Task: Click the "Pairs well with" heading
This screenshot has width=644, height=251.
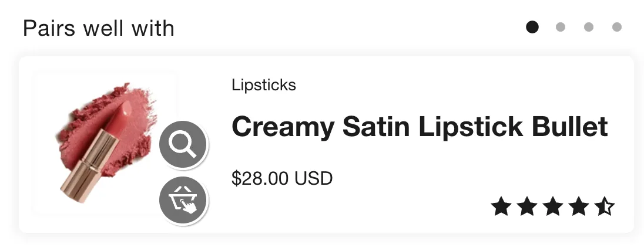Action: click(x=99, y=28)
